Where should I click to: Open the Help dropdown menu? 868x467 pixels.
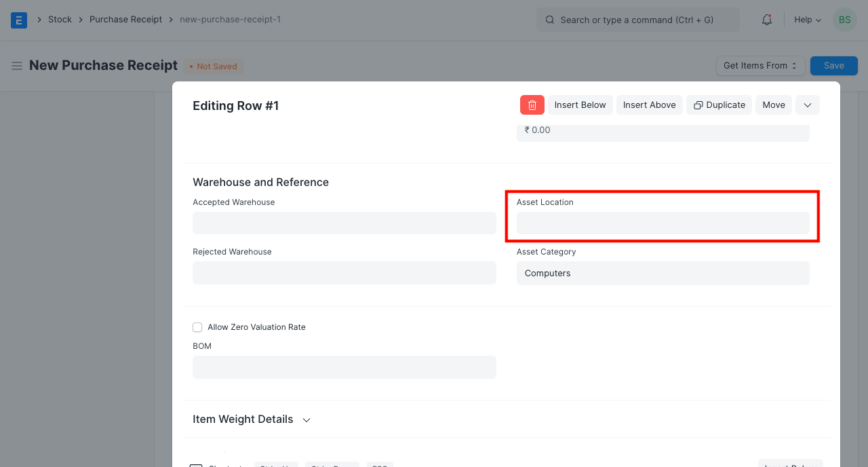coord(807,20)
